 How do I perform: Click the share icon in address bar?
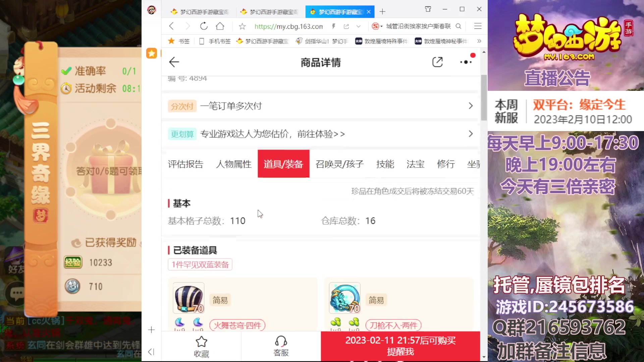click(x=346, y=26)
